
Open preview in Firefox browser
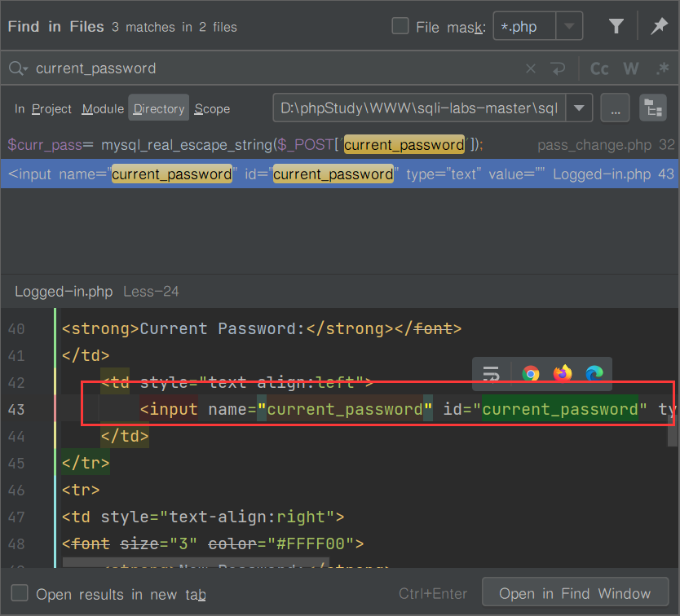(x=563, y=373)
